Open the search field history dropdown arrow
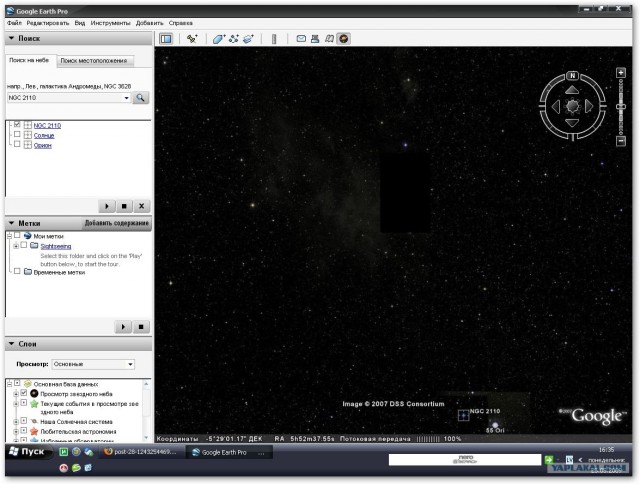The image size is (640, 484). tap(126, 98)
